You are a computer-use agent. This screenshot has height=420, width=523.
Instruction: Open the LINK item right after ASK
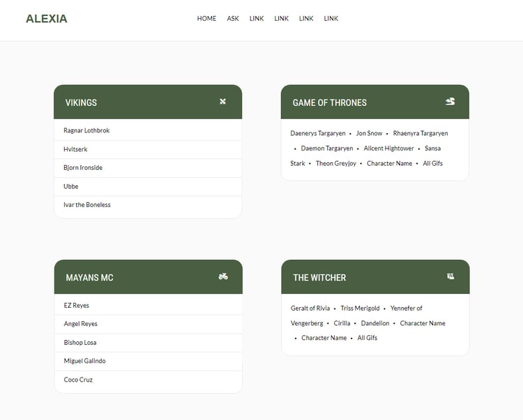tap(257, 19)
